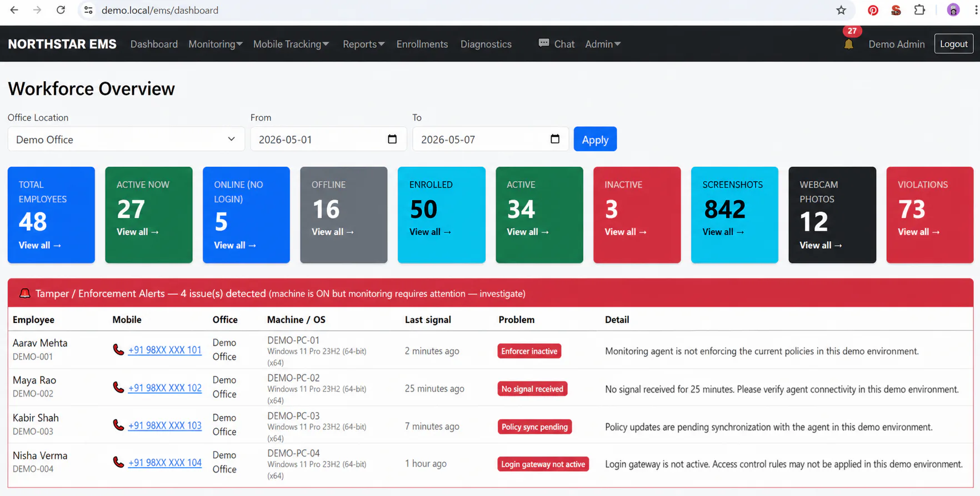The width and height of the screenshot is (980, 496).
Task: Expand the Admin dropdown menu
Action: coord(603,44)
